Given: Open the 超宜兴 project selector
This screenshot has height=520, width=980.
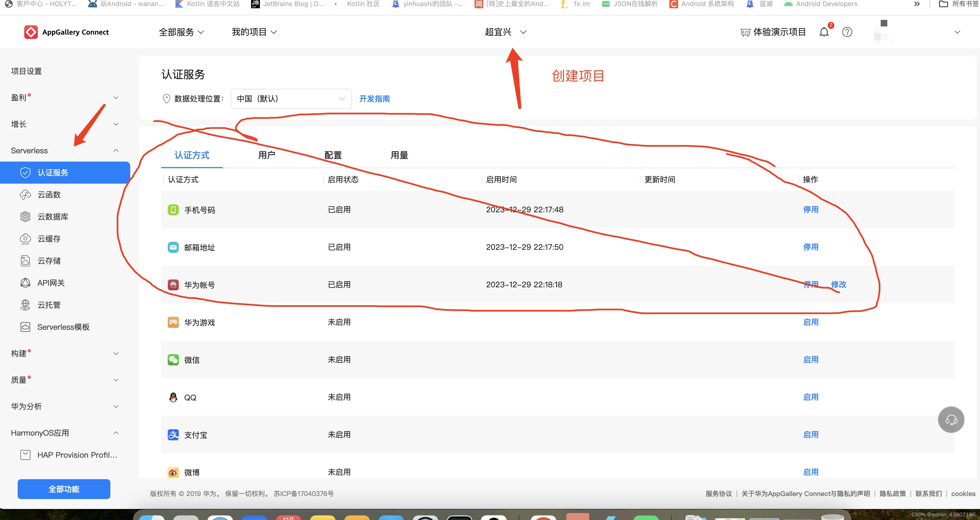Looking at the screenshot, I should click(x=506, y=32).
